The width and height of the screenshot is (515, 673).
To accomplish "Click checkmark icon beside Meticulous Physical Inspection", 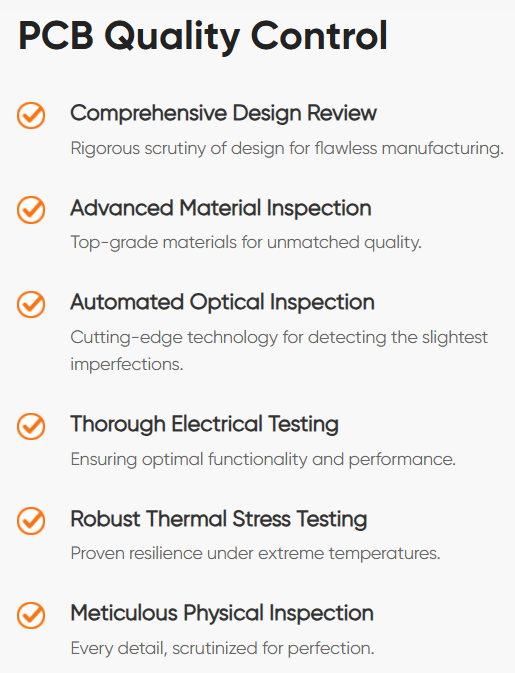I will click(31, 615).
